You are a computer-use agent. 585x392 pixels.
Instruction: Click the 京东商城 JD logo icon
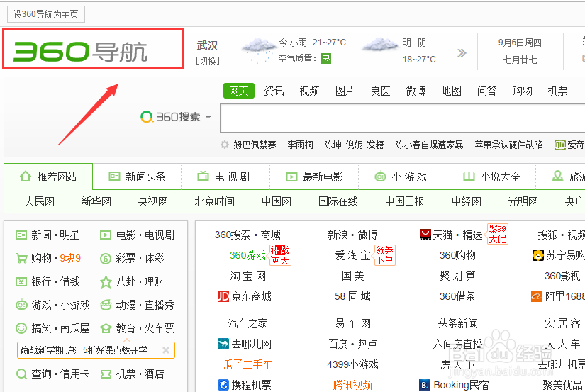[223, 296]
